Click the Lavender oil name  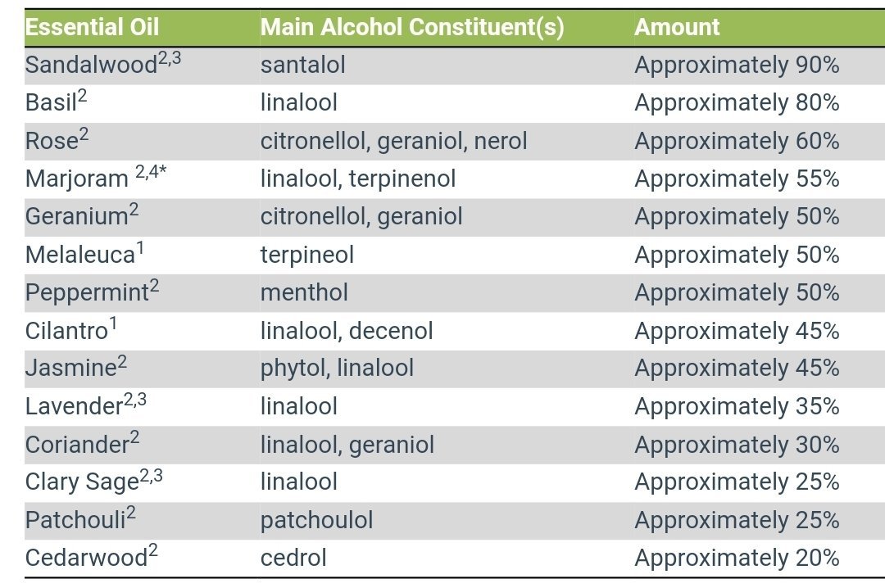[x=75, y=406]
